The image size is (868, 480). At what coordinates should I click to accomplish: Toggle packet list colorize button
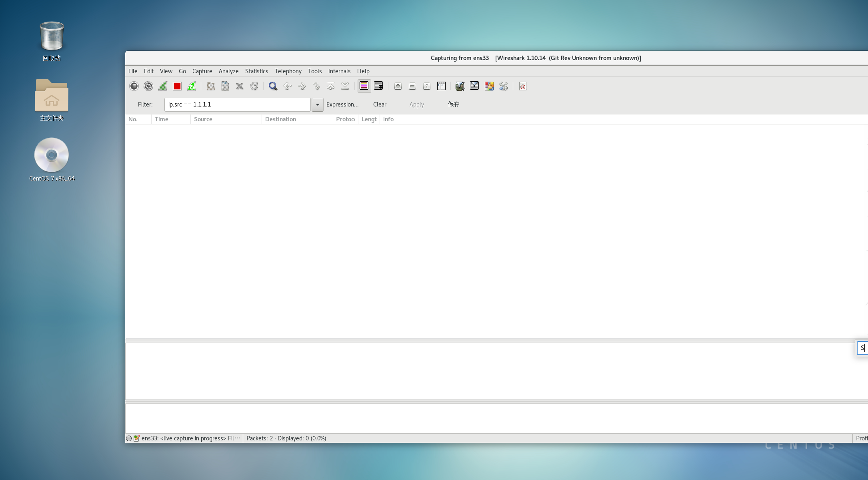tap(364, 86)
